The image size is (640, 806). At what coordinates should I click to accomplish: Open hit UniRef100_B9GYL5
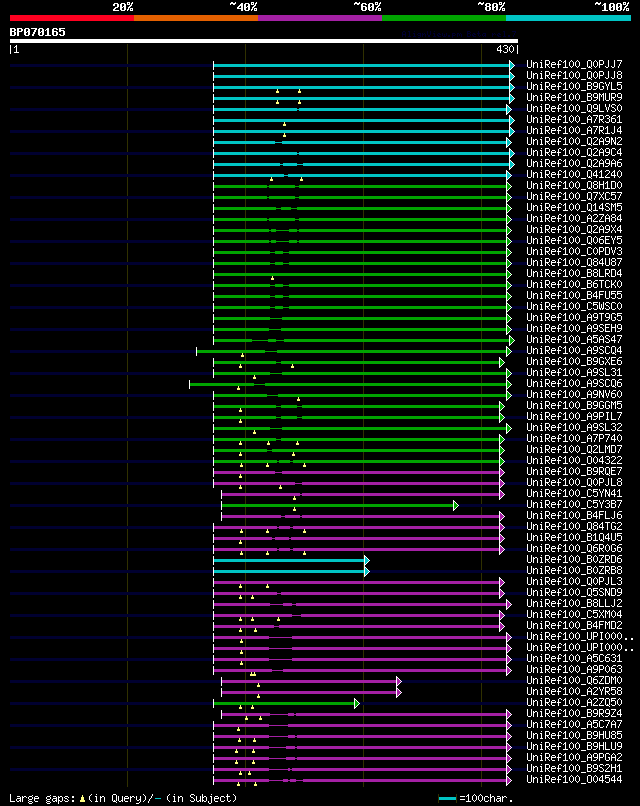pyautogui.click(x=574, y=87)
